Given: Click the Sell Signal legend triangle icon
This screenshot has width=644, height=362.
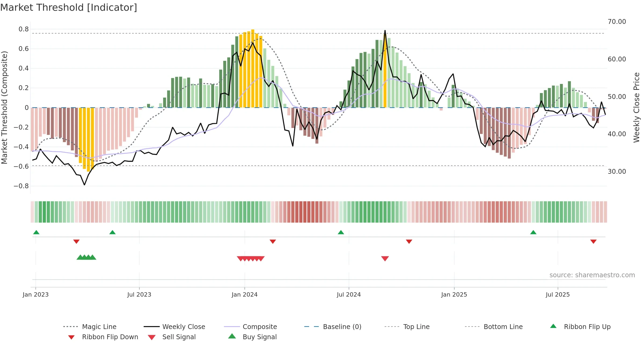Looking at the screenshot, I should click(x=152, y=337).
